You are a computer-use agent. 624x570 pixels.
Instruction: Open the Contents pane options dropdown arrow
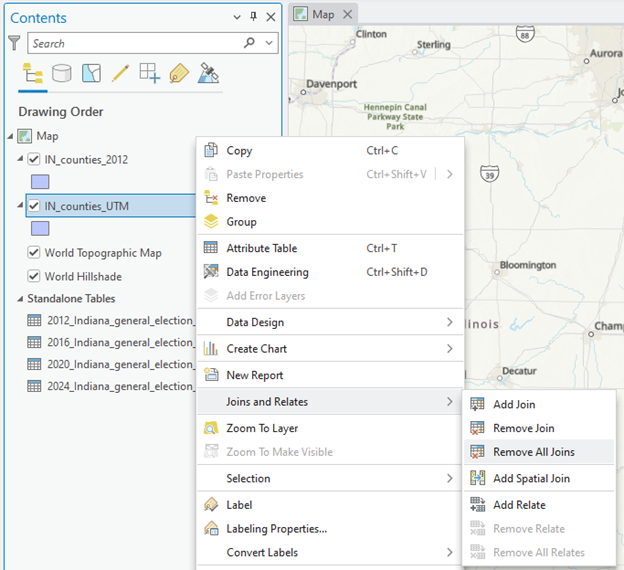click(x=236, y=17)
